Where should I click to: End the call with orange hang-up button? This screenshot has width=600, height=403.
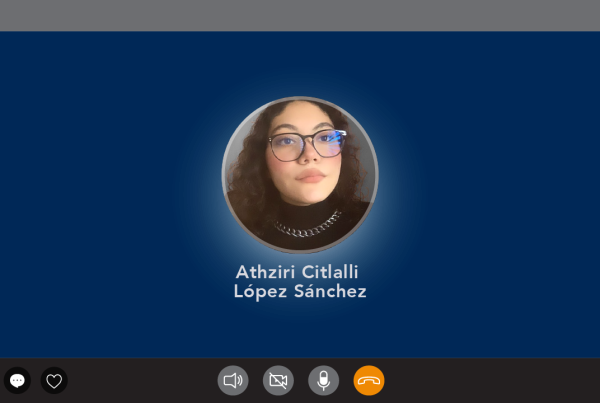point(369,380)
